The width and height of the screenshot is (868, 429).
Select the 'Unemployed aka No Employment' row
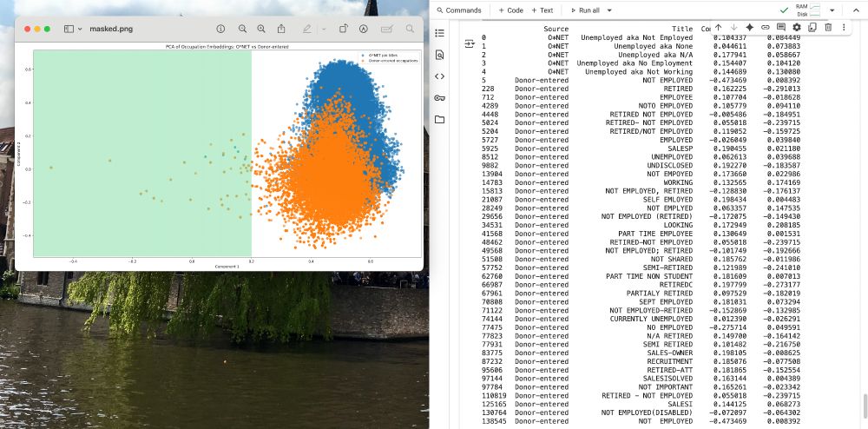pyautogui.click(x=641, y=63)
